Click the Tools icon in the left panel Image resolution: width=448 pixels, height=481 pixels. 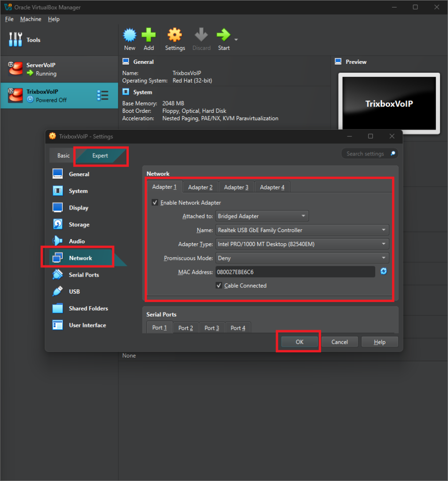point(16,39)
